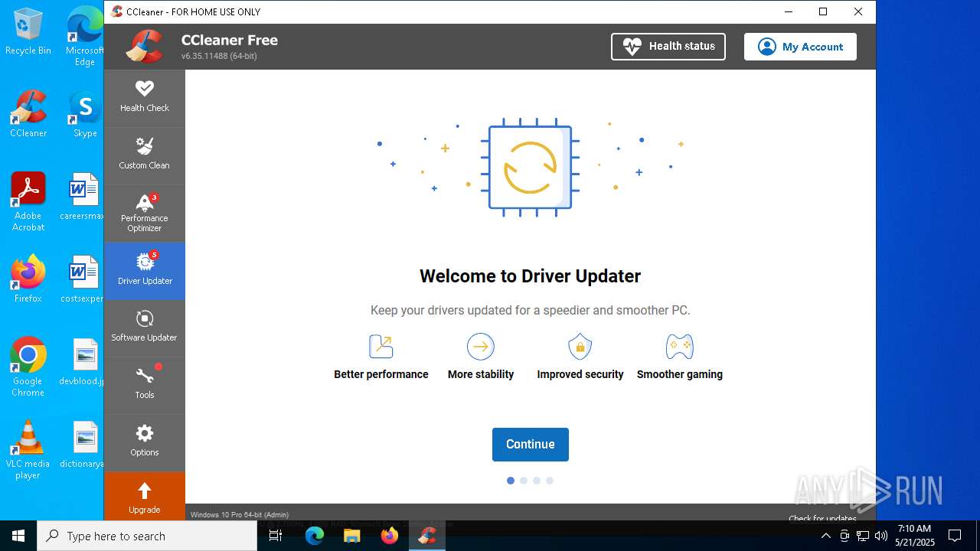Viewport: 980px width, 551px height.
Task: Open My Account
Action: 800,47
